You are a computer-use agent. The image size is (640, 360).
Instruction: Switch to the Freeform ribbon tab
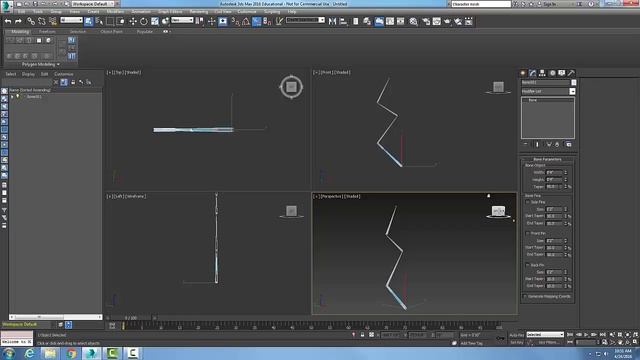click(x=47, y=31)
